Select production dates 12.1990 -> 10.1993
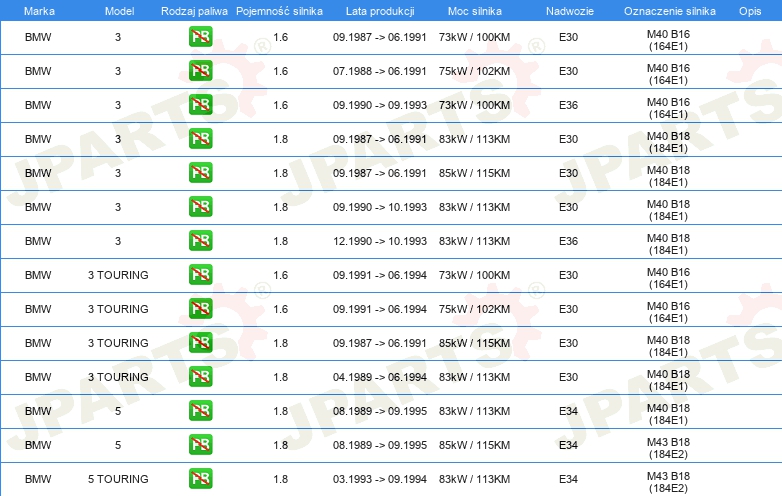782x496 pixels. [380, 241]
